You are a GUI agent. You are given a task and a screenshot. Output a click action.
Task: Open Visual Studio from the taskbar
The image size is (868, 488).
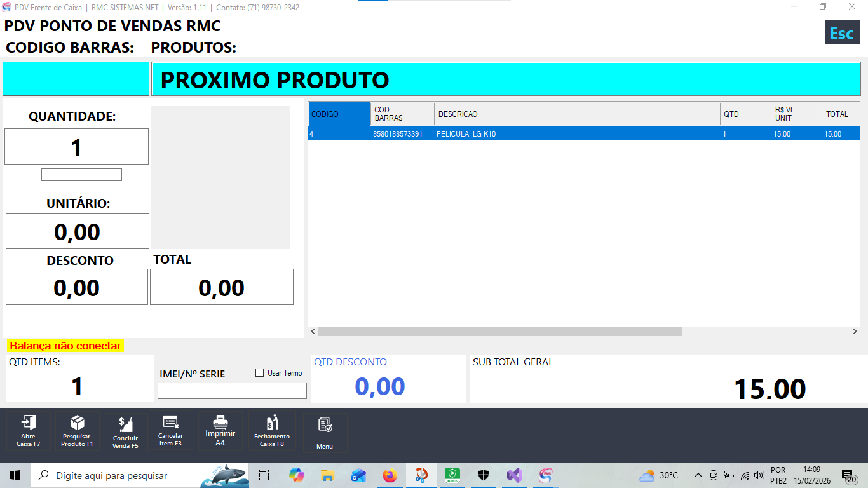tap(514, 475)
